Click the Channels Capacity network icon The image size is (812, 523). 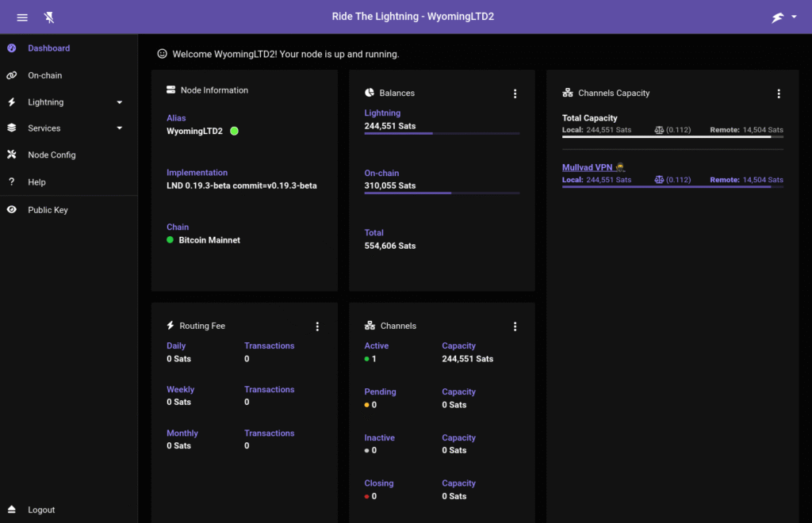(x=568, y=94)
